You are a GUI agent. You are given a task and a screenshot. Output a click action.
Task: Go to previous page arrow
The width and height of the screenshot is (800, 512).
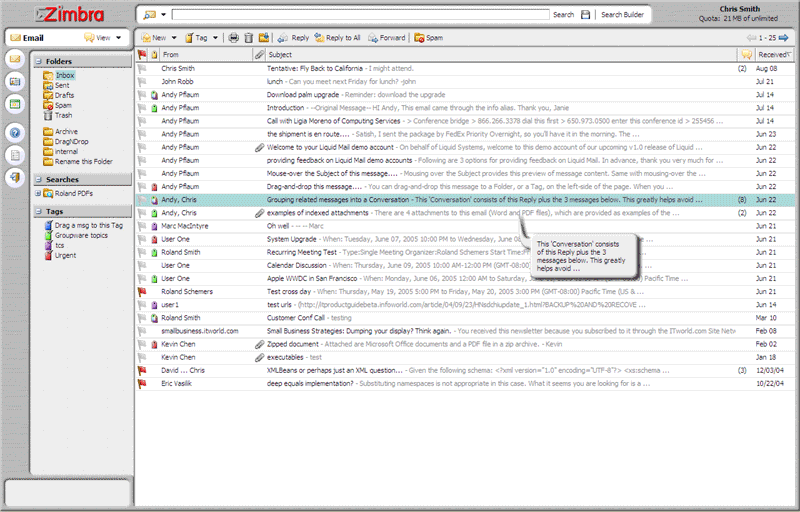[751, 38]
